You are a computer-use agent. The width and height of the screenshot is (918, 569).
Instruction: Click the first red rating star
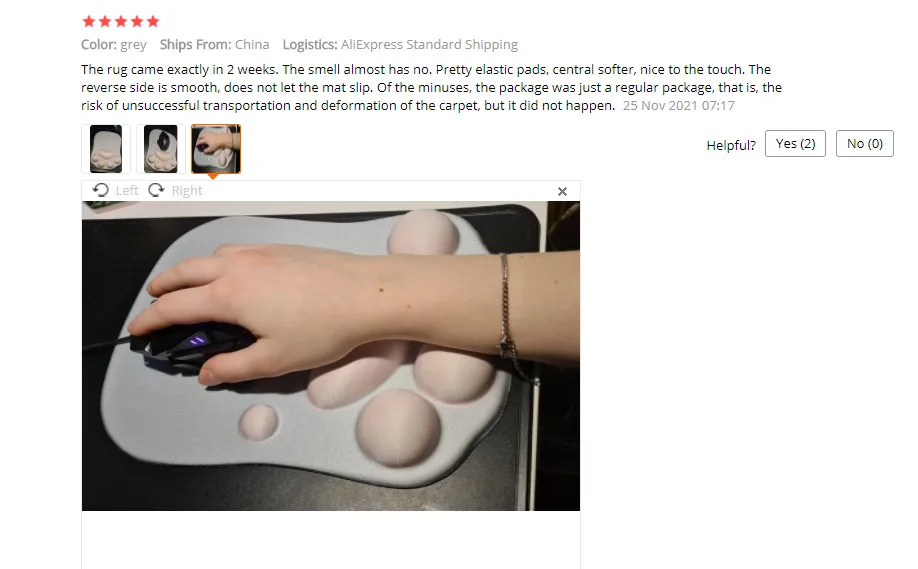pos(89,22)
